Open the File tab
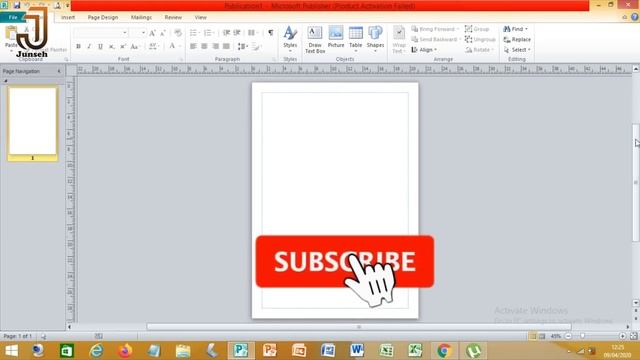Image resolution: width=640 pixels, height=360 pixels. pos(13,18)
